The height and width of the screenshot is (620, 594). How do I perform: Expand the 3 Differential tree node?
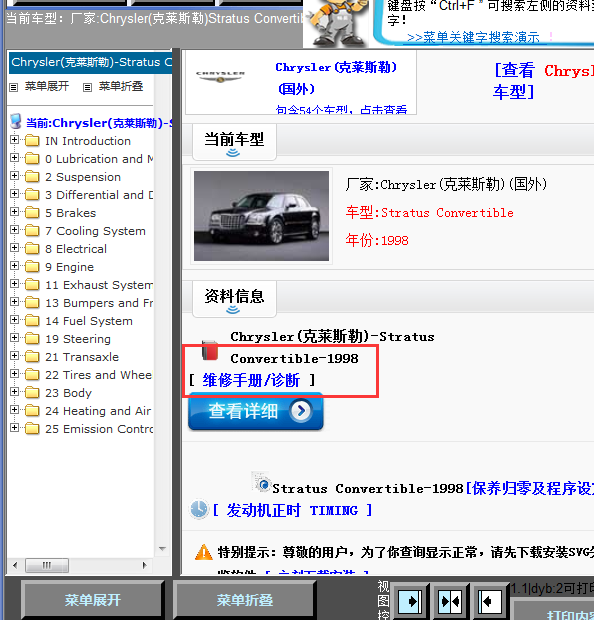point(14,194)
